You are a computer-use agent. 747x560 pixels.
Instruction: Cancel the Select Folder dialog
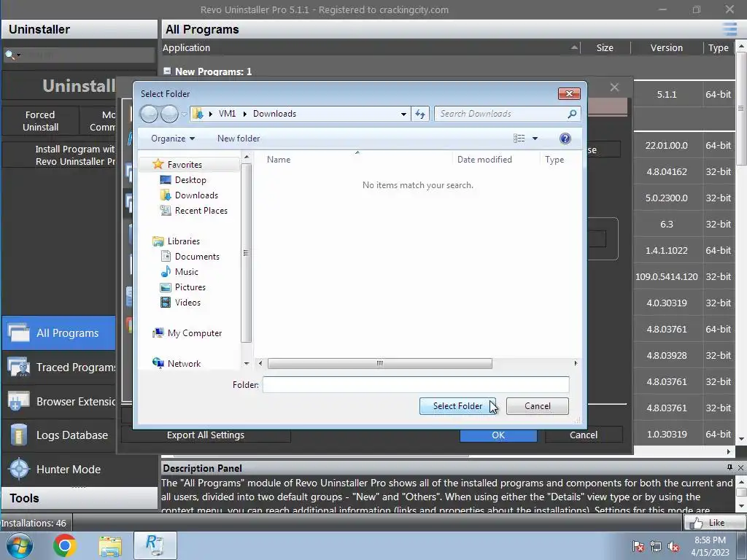(x=538, y=406)
